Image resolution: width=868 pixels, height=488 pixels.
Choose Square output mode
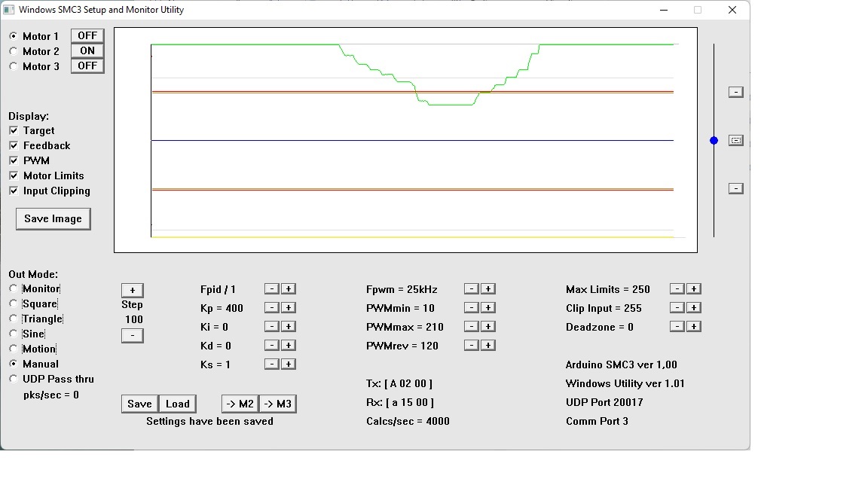point(14,303)
